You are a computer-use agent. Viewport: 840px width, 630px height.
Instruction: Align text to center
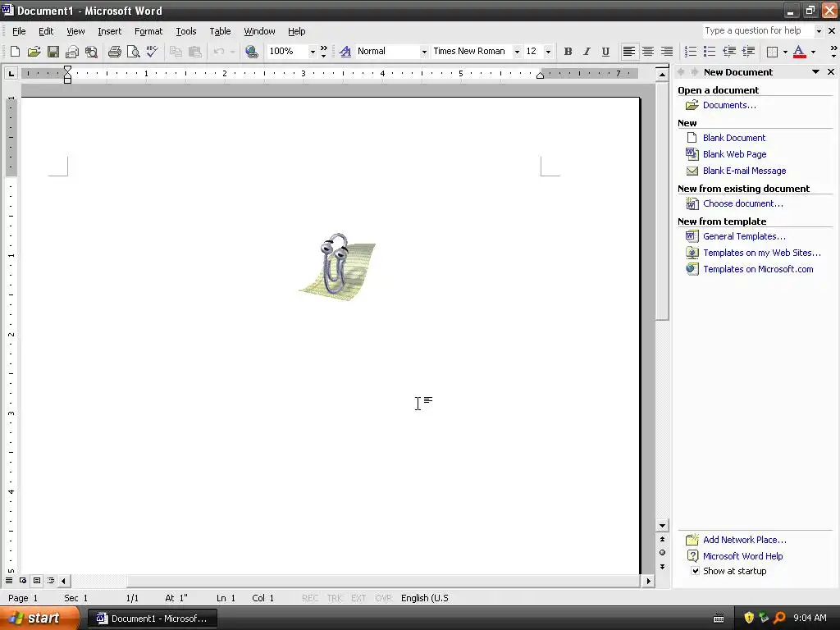648,52
